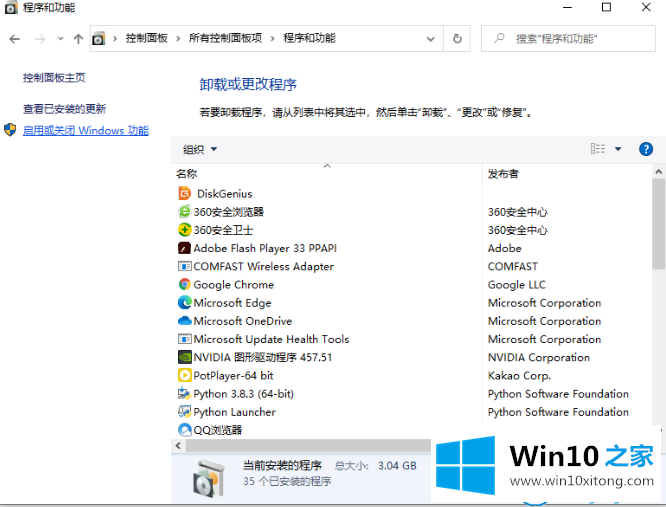Image resolution: width=666 pixels, height=507 pixels.
Task: Expand the view options dropdown arrow
Action: click(x=618, y=149)
